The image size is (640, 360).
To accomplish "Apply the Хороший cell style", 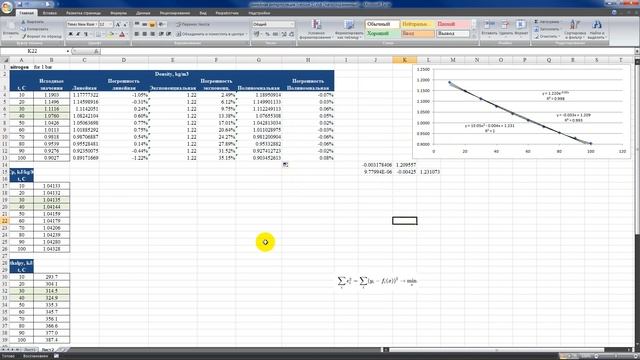I will coord(382,33).
